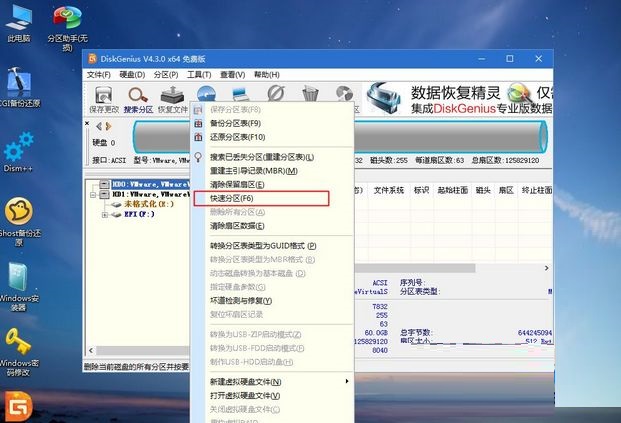621x423 pixels.
Task: Click the 数据恢复精灵 banner advertisement
Action: coord(458,99)
